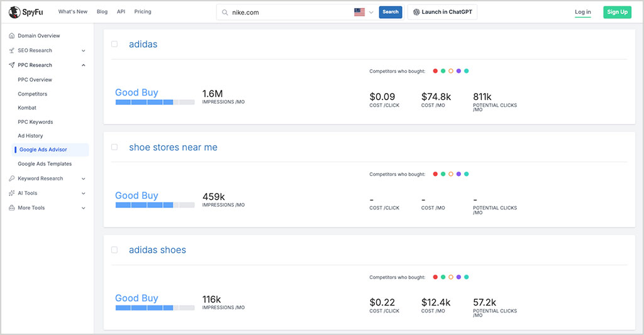Expand the More Tools section chevron
This screenshot has height=335, width=644.
[x=84, y=208]
